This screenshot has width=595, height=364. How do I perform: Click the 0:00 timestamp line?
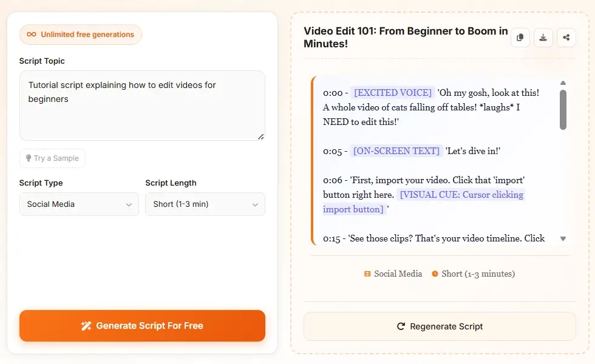pos(431,92)
